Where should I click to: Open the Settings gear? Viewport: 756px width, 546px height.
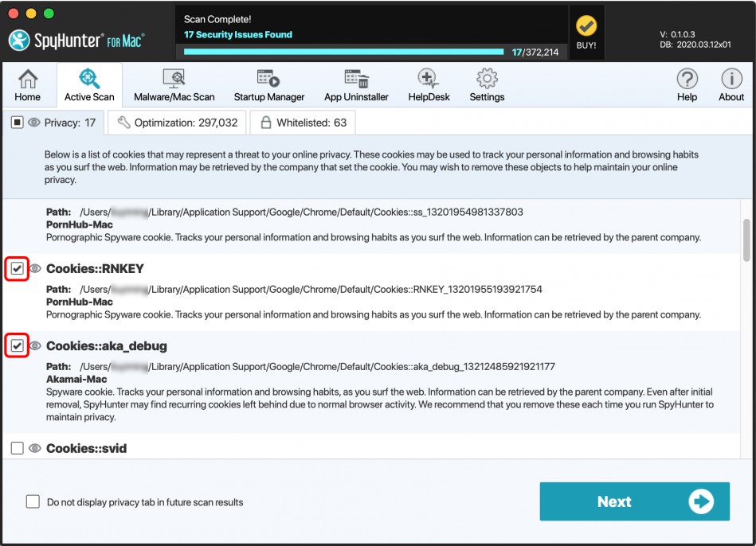[x=487, y=85]
